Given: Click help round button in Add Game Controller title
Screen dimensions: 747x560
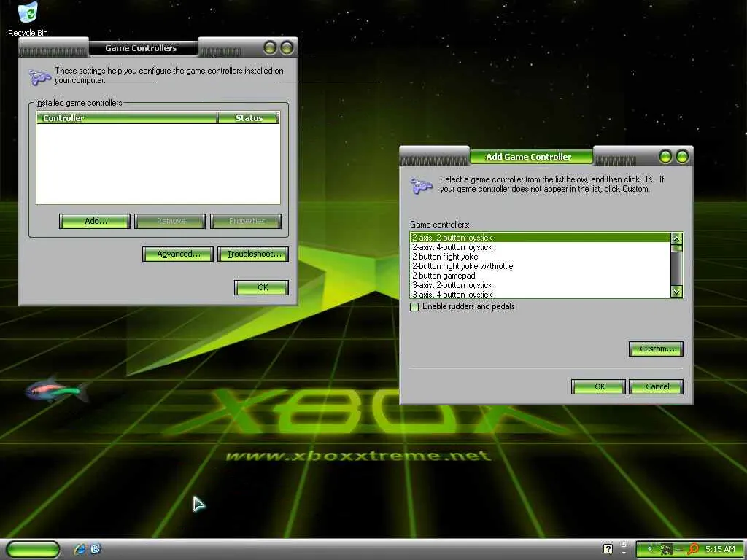Looking at the screenshot, I should tap(665, 156).
